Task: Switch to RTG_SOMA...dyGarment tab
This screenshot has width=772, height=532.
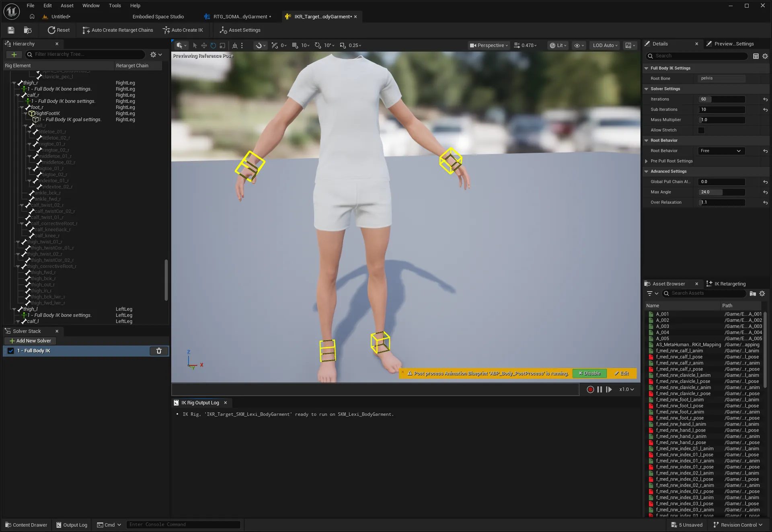Action: [x=237, y=16]
